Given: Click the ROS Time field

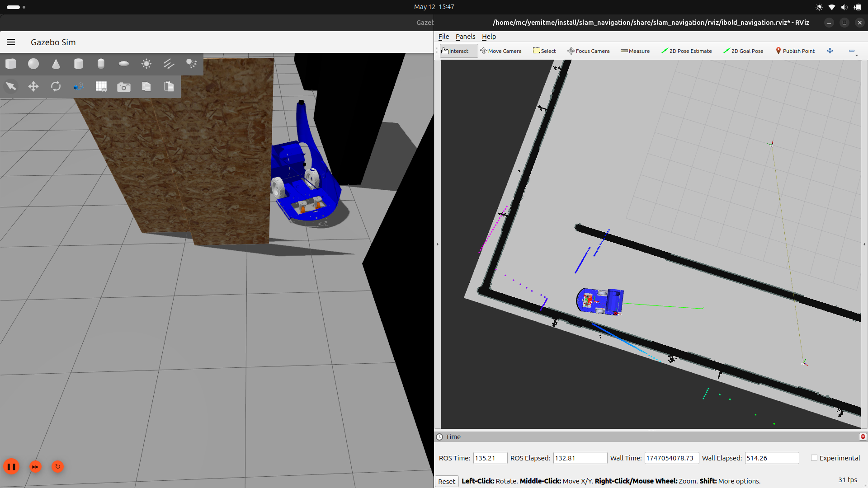Looking at the screenshot, I should tap(490, 458).
